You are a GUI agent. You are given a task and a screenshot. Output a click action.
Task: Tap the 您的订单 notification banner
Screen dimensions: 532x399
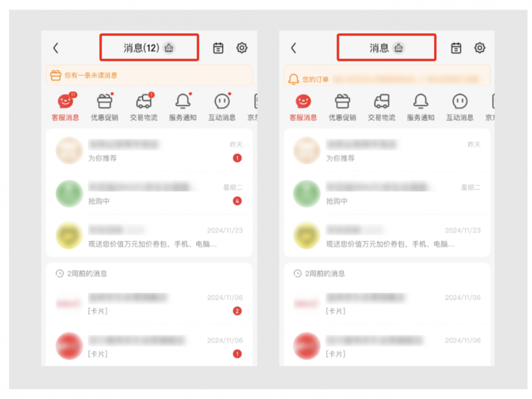pyautogui.click(x=387, y=76)
